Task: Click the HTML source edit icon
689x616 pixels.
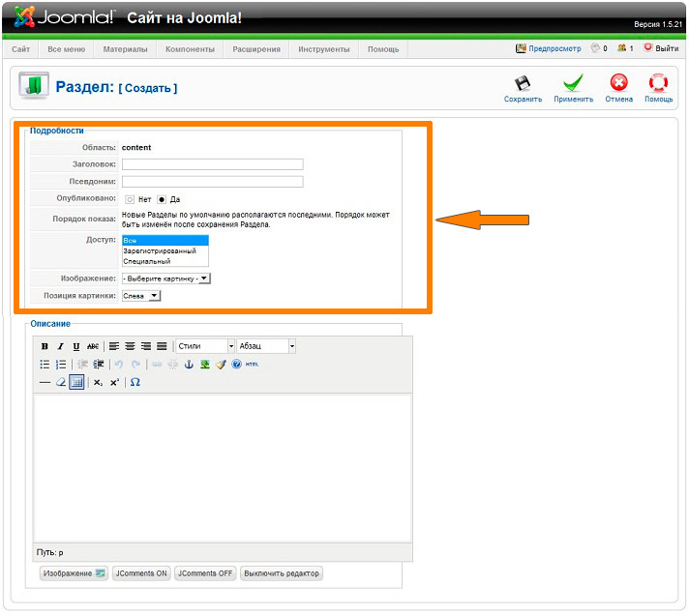Action: pyautogui.click(x=252, y=365)
